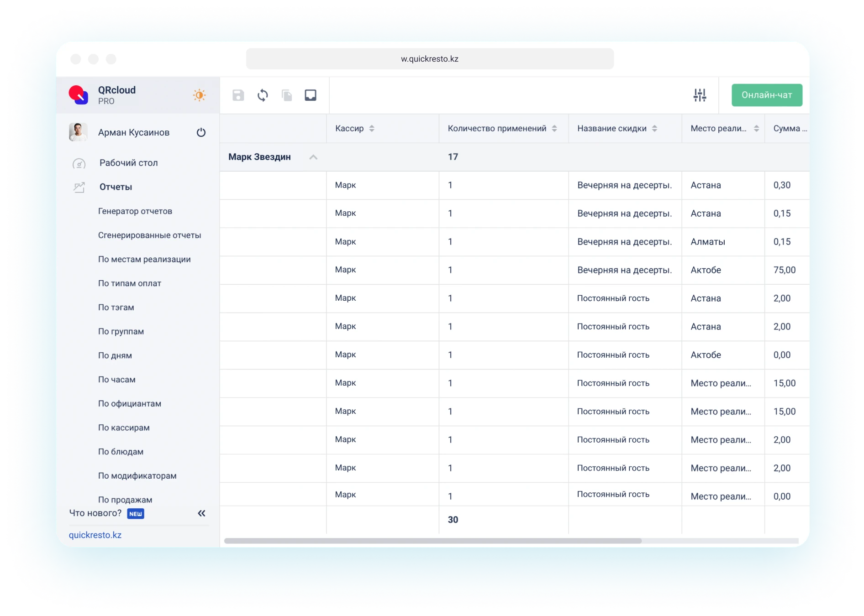Image resolution: width=864 pixels, height=616 pixels.
Task: Click the QRcloud logo icon
Action: pyautogui.click(x=79, y=95)
